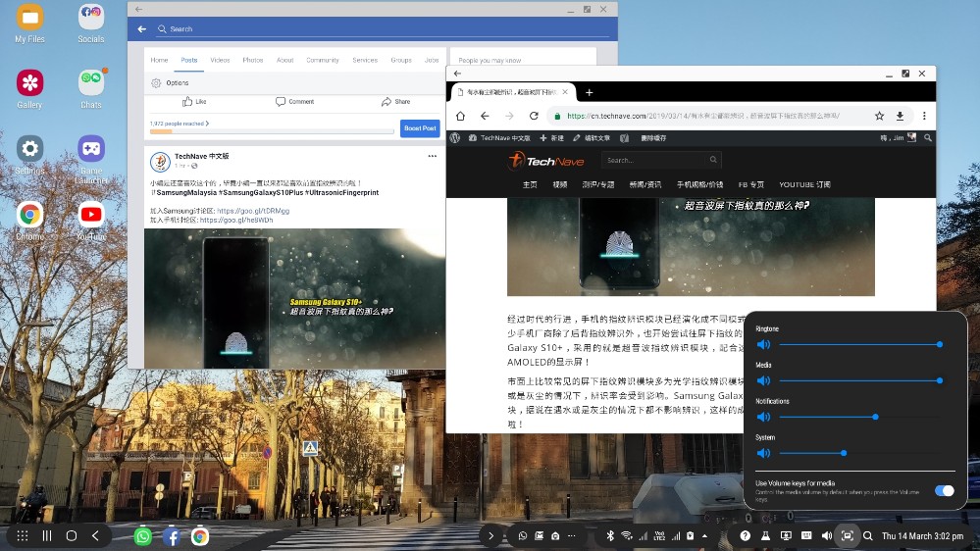Share the Facebook post
The width and height of the screenshot is (980, 551).
click(395, 101)
